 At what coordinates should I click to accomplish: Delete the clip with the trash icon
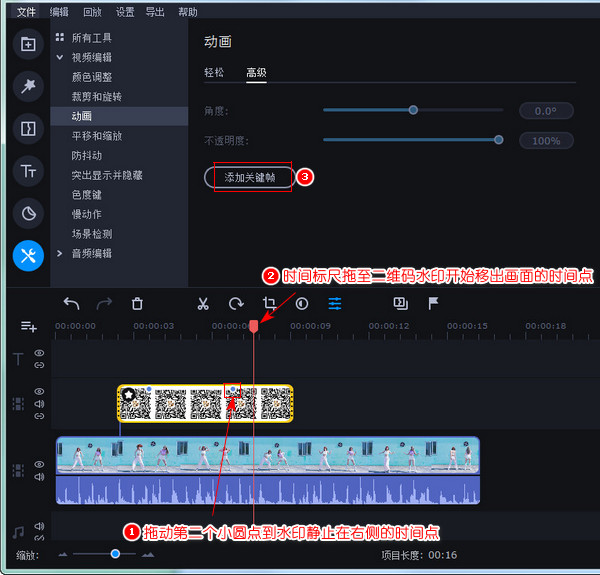[137, 304]
